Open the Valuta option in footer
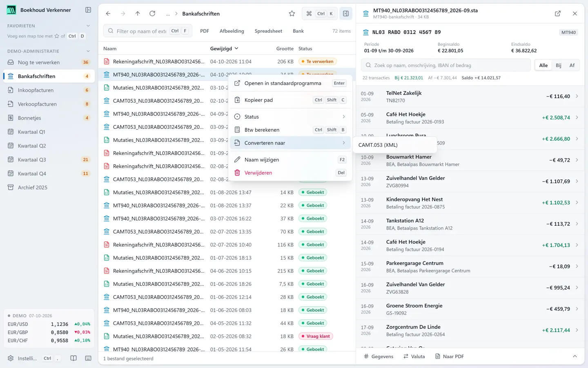This screenshot has width=588, height=368. click(x=414, y=357)
